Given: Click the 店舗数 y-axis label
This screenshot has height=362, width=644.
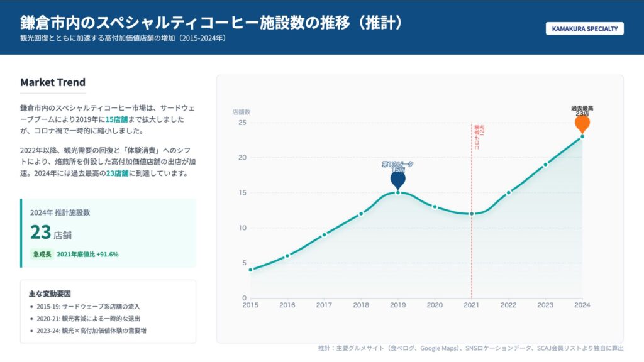Looking at the screenshot, I should click(241, 112).
